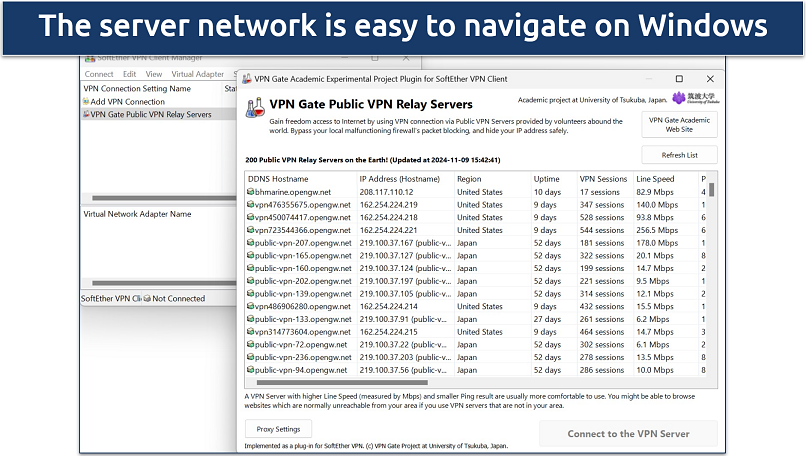
Task: Click server icon for vpn476355675.opengw.net row
Action: (x=250, y=205)
